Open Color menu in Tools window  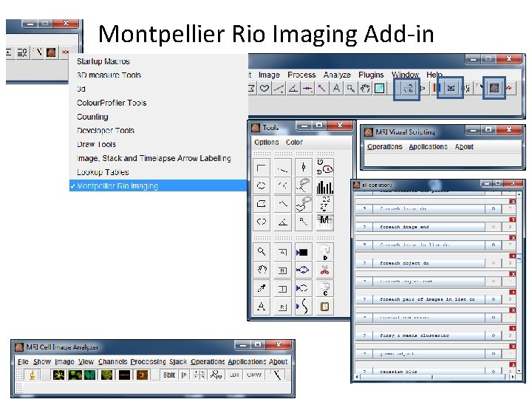(x=294, y=142)
